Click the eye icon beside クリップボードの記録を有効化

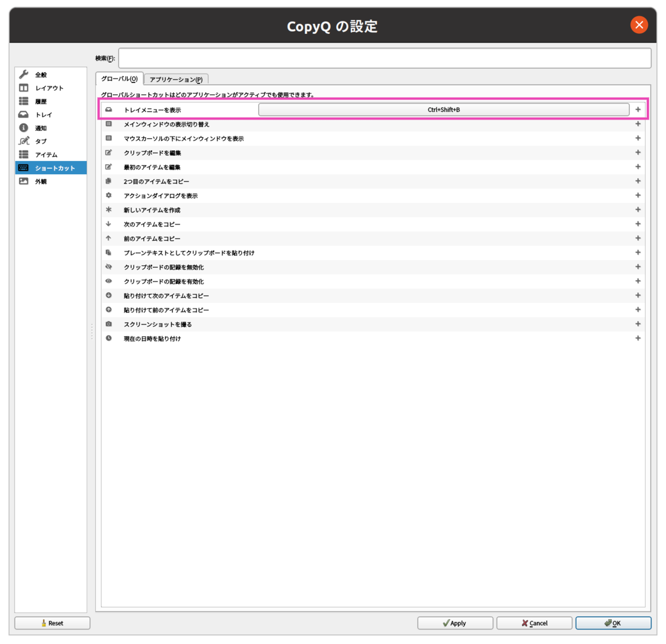click(x=109, y=281)
